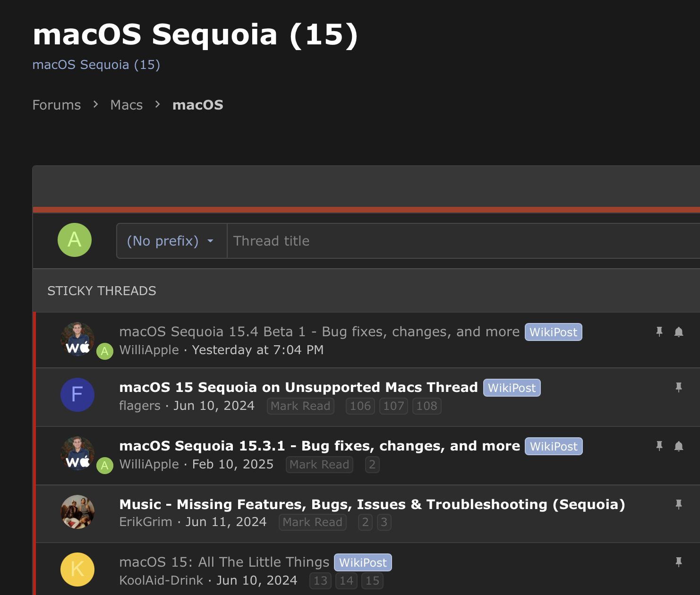Click KoolAid-Drink's yellow "K" avatar

[77, 569]
